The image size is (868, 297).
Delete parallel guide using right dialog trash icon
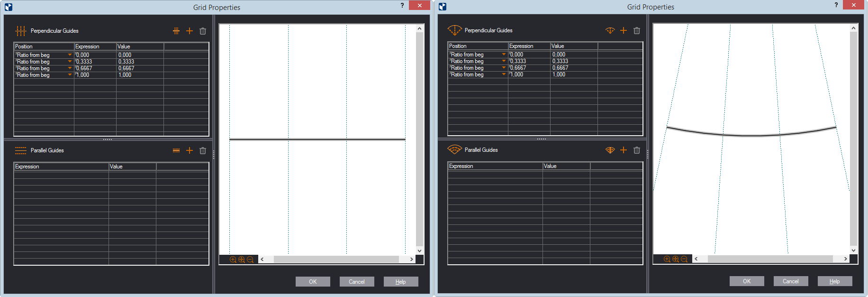click(x=637, y=150)
